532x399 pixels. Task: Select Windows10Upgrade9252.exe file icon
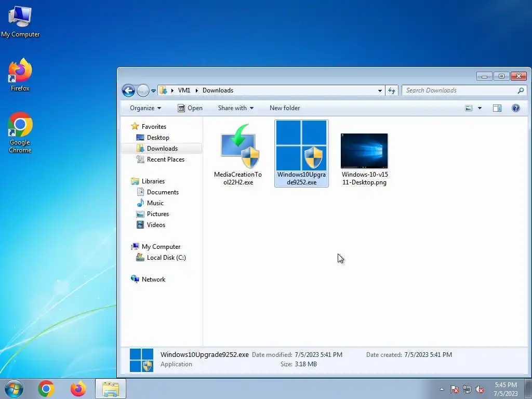pos(301,145)
